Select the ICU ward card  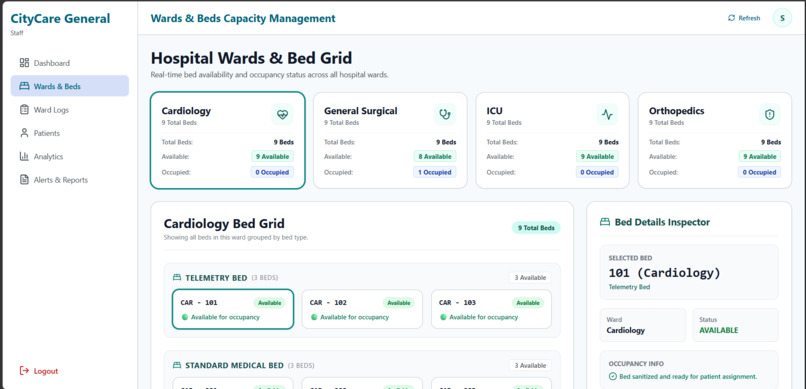tap(553, 140)
